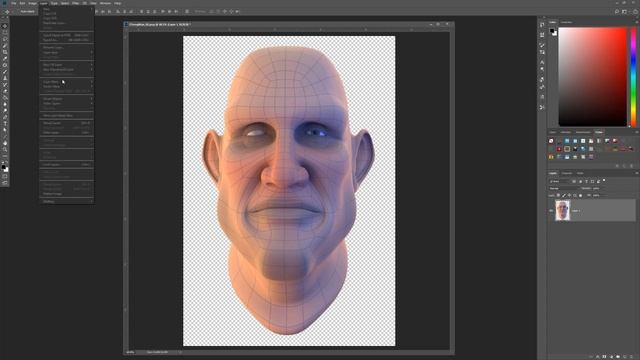Select the Layer 1 thumbnail
This screenshot has height=360, width=640.
pos(562,211)
